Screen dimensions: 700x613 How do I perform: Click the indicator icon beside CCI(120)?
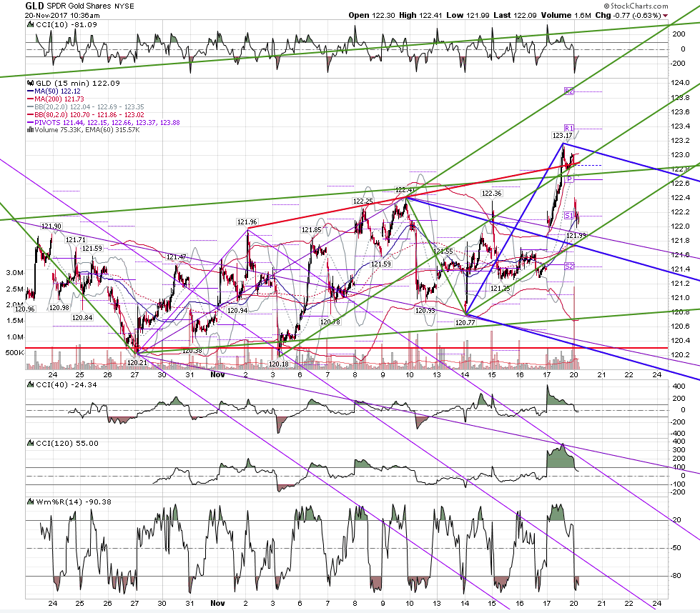coord(30,443)
